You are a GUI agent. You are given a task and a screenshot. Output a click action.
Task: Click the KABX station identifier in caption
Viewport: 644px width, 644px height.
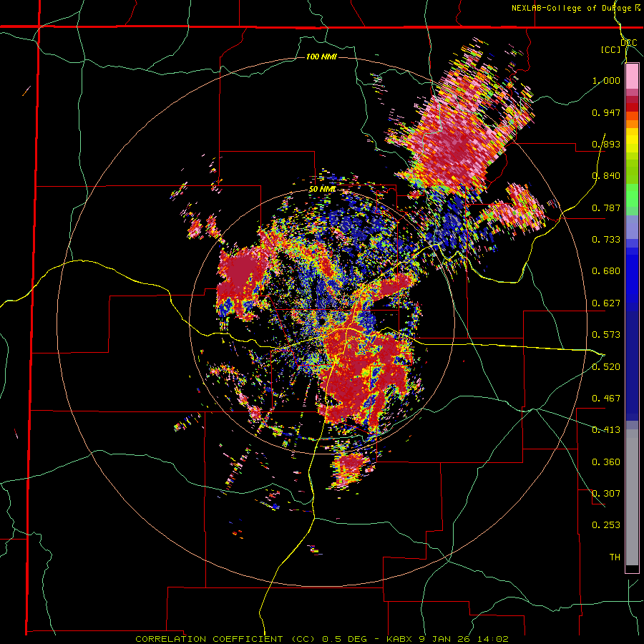(400, 639)
